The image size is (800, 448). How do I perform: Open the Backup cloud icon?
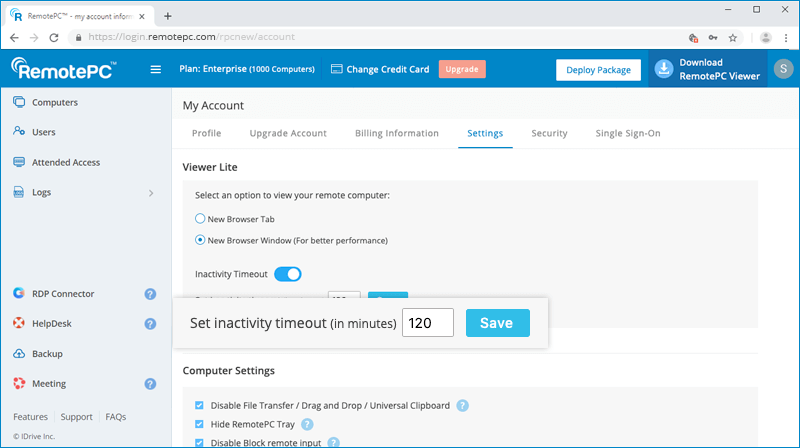pyautogui.click(x=19, y=353)
